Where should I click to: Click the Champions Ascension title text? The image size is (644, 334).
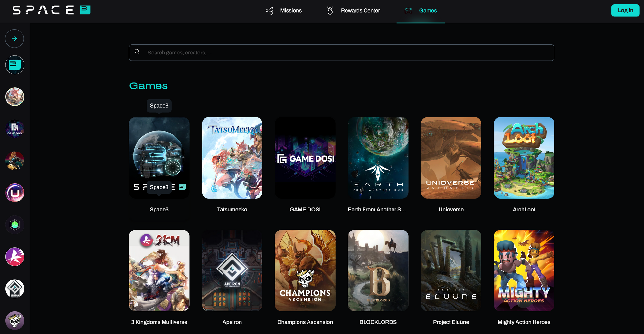pyautogui.click(x=305, y=322)
